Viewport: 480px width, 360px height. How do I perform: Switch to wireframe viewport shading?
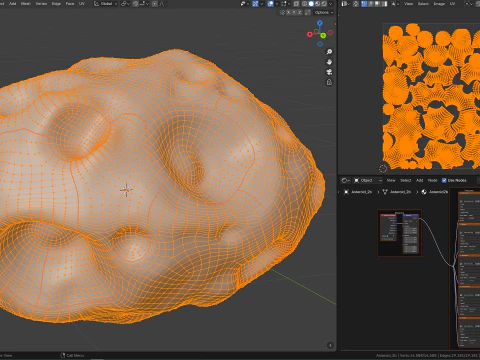[304, 4]
